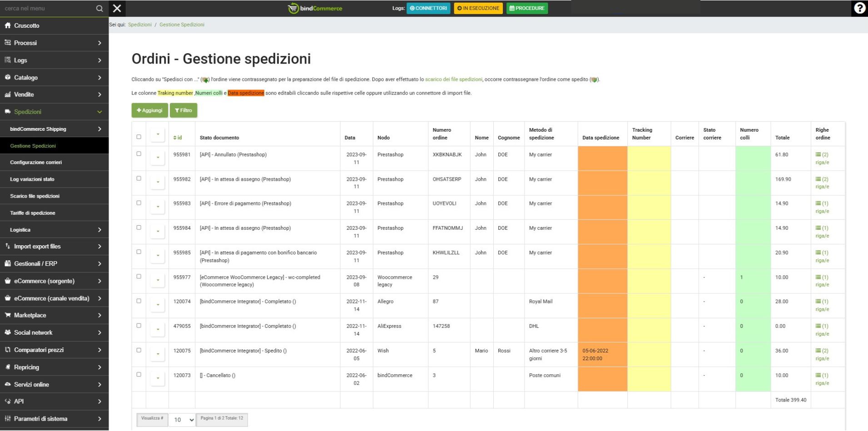Open action dropdown for order 955982
The height and width of the screenshot is (431, 868).
point(158,182)
